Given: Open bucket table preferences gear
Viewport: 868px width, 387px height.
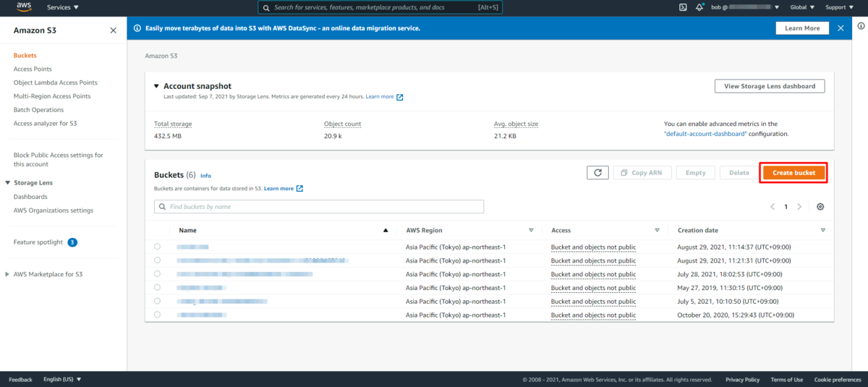Looking at the screenshot, I should point(820,207).
